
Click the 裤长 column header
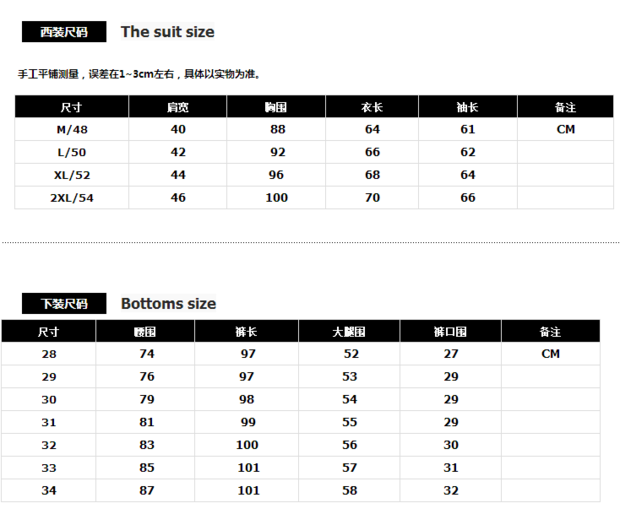(247, 332)
